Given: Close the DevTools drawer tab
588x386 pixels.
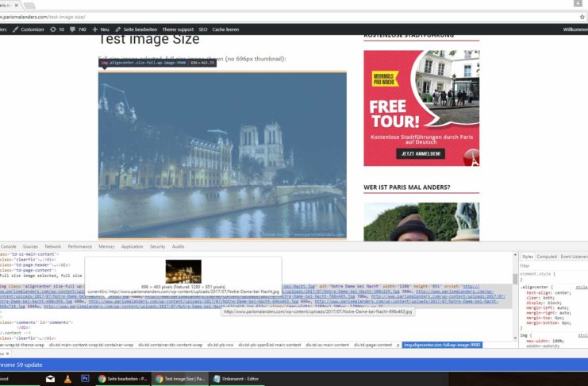Looking at the screenshot, I should coord(7,353).
